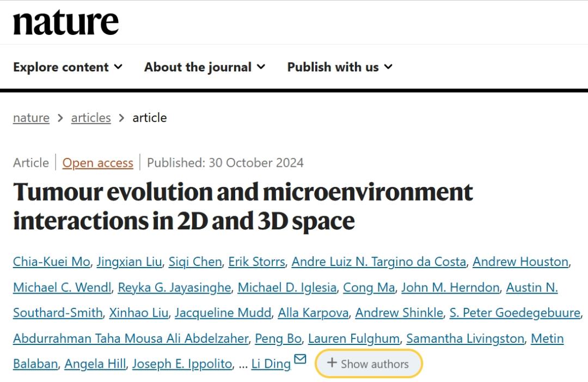Open corresponding author Li Ding
588x382 pixels.
tap(271, 363)
